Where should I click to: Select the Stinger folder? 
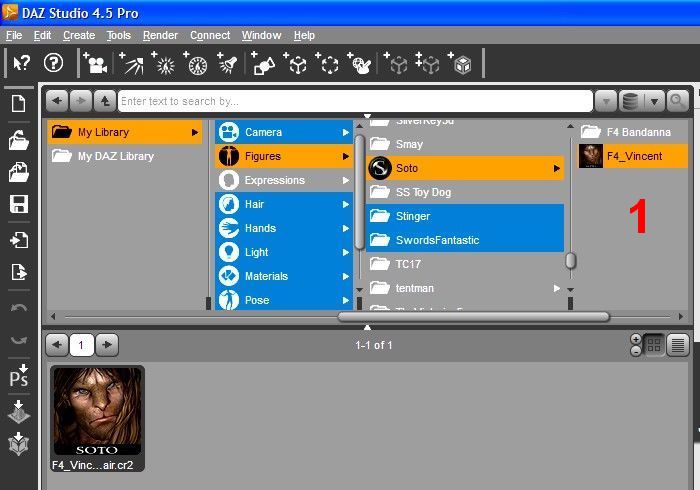(x=465, y=216)
